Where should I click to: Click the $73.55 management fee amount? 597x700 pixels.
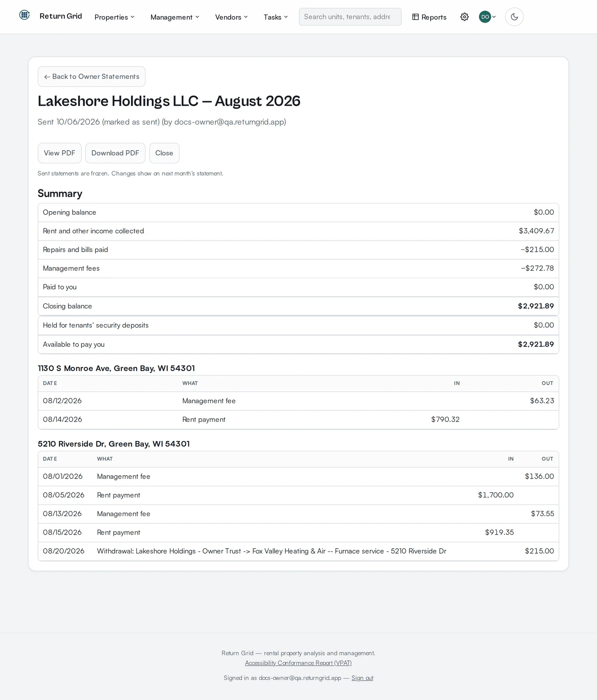point(542,514)
